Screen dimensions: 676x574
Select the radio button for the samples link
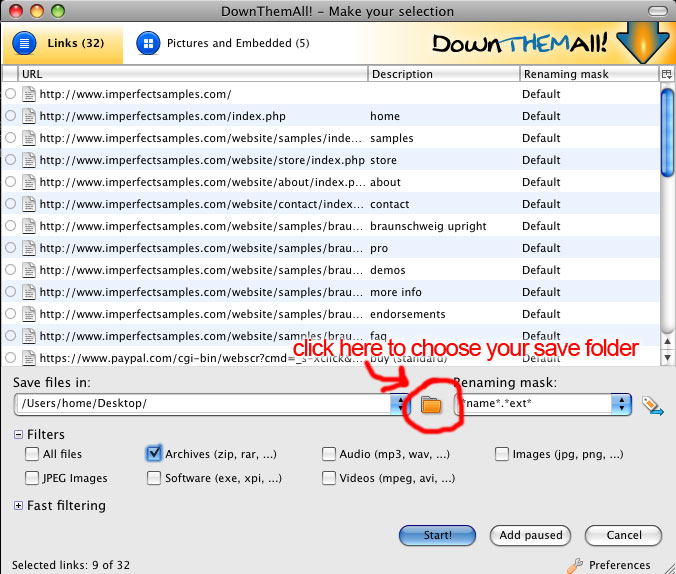(x=11, y=138)
